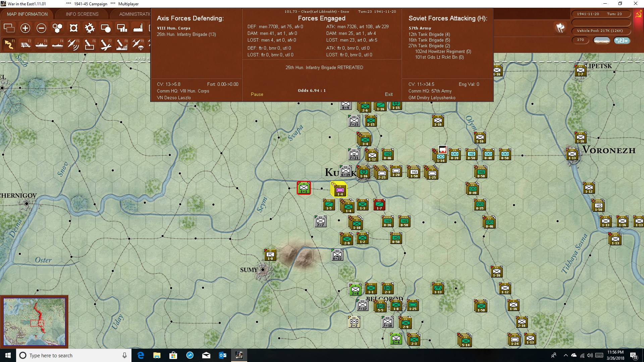Click the Soviet hammer and sickle flag

639,15
